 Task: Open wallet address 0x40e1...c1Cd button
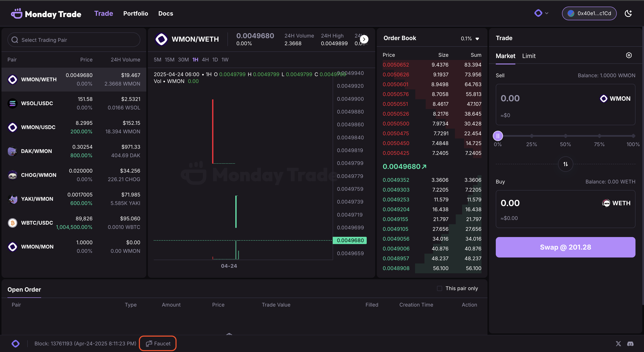(589, 13)
